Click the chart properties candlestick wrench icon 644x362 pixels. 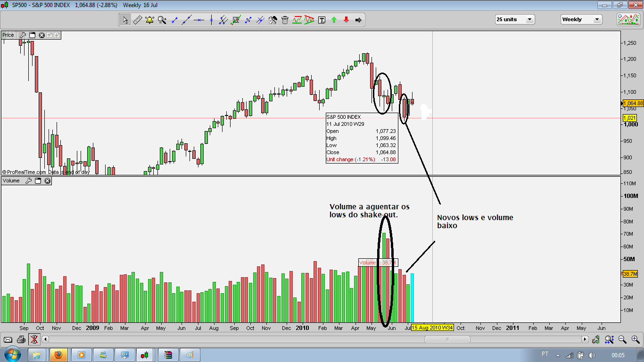click(x=596, y=339)
